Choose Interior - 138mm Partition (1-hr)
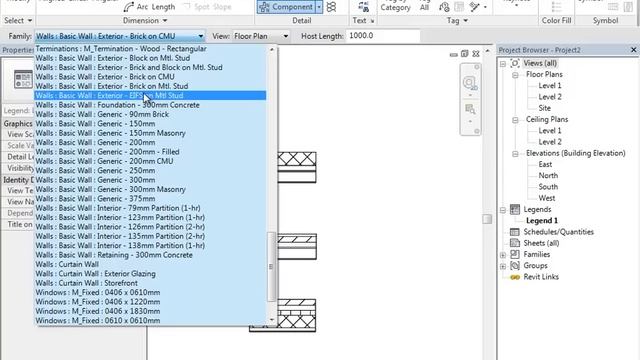 pyautogui.click(x=150, y=246)
